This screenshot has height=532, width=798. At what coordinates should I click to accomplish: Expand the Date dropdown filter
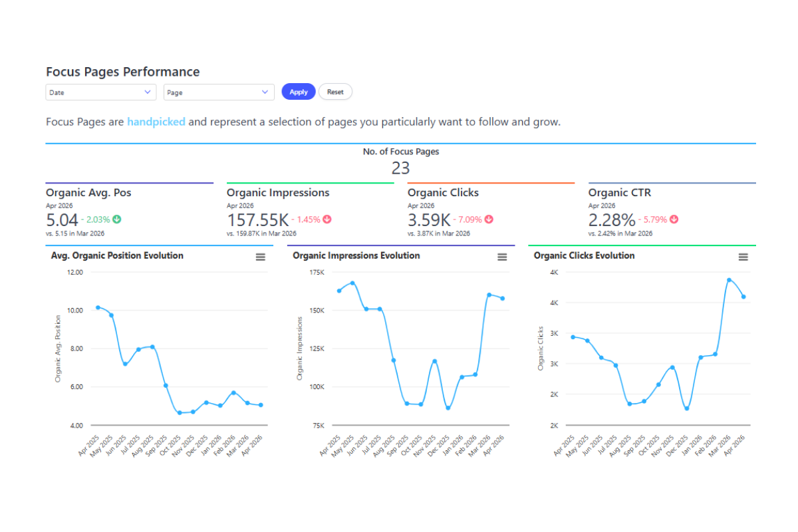[101, 92]
